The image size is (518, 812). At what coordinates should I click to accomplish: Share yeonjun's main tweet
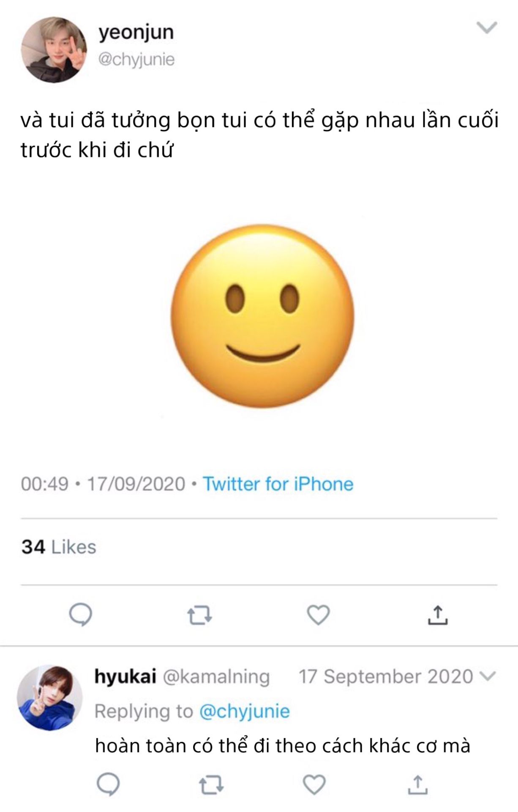pos(438,615)
